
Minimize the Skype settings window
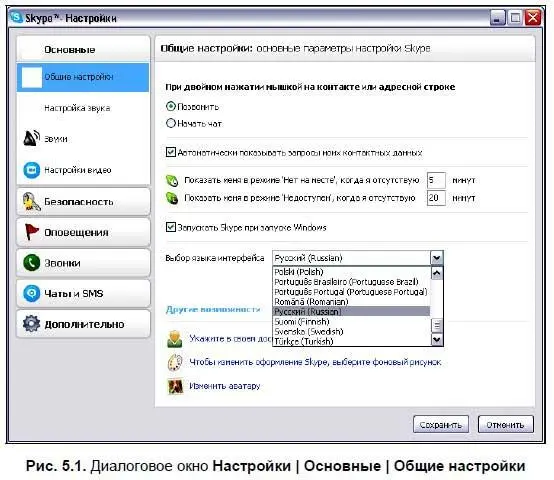497,17
